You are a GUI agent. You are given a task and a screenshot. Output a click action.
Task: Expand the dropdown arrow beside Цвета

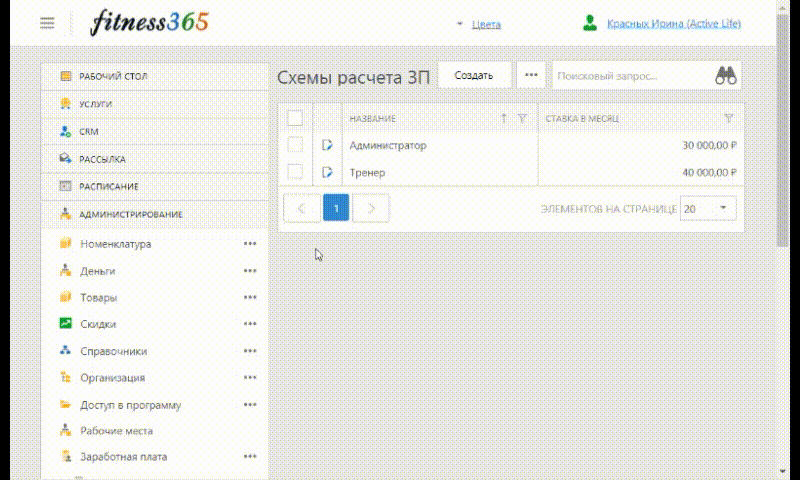coord(459,24)
